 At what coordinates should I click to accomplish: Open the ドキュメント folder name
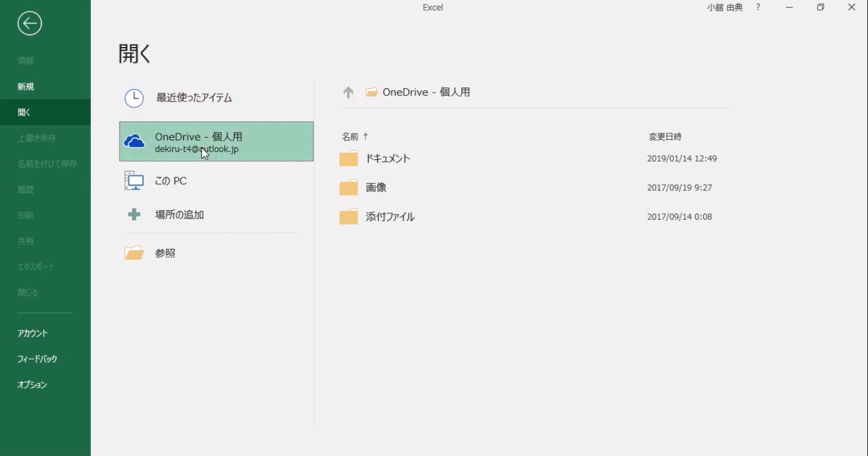click(x=388, y=159)
